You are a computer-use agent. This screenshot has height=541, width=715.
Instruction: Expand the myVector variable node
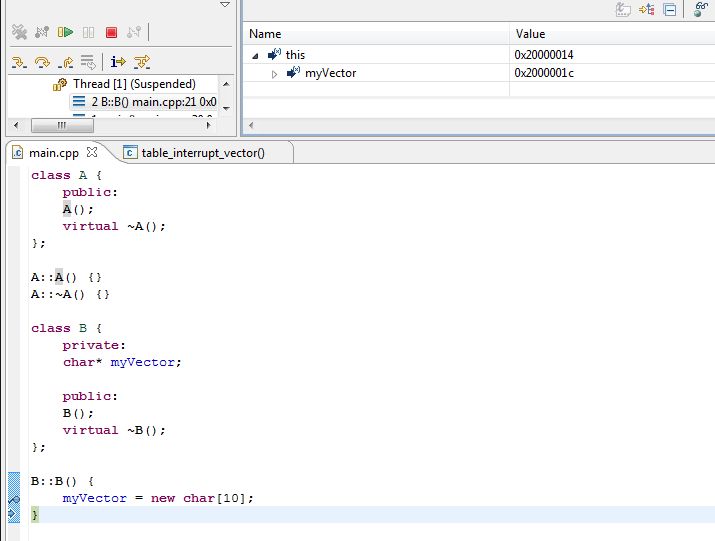pyautogui.click(x=275, y=73)
